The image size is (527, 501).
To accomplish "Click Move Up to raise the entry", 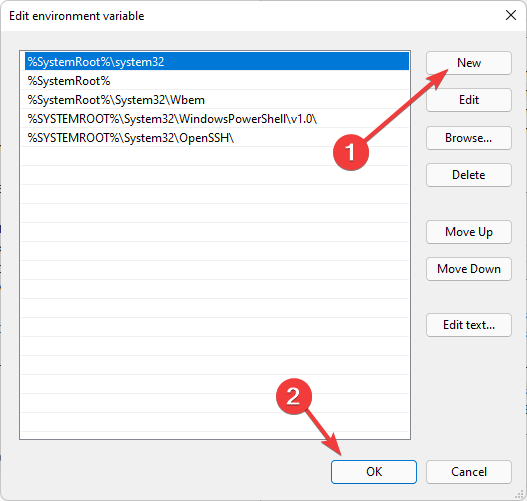I will click(x=469, y=232).
